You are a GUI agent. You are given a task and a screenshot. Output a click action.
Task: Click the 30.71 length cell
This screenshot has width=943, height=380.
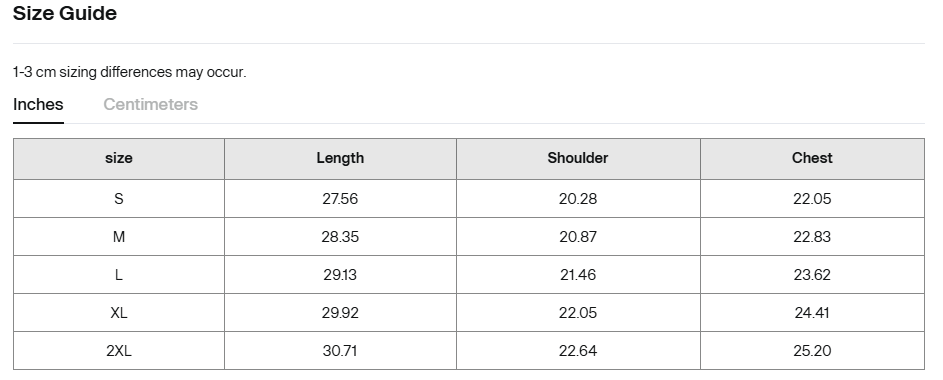[x=340, y=351]
